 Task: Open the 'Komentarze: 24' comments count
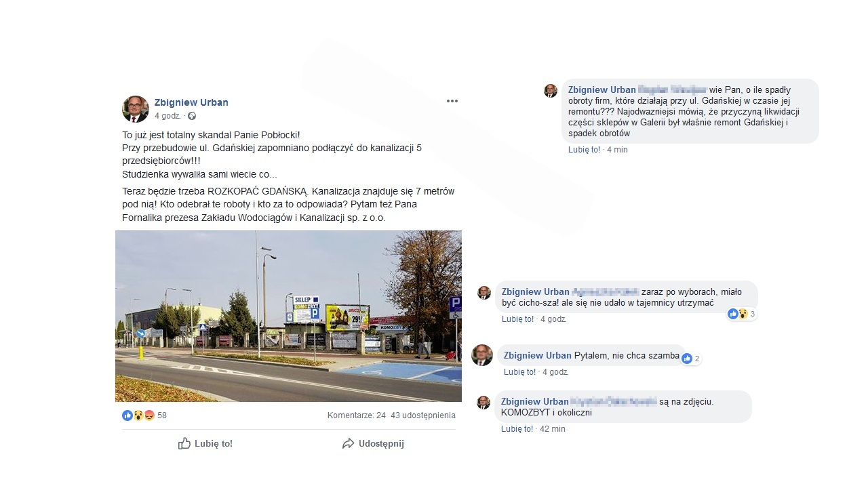coord(356,415)
